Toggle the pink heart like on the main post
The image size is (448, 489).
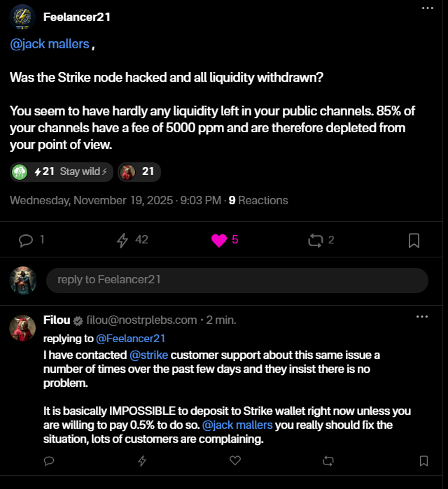219,240
